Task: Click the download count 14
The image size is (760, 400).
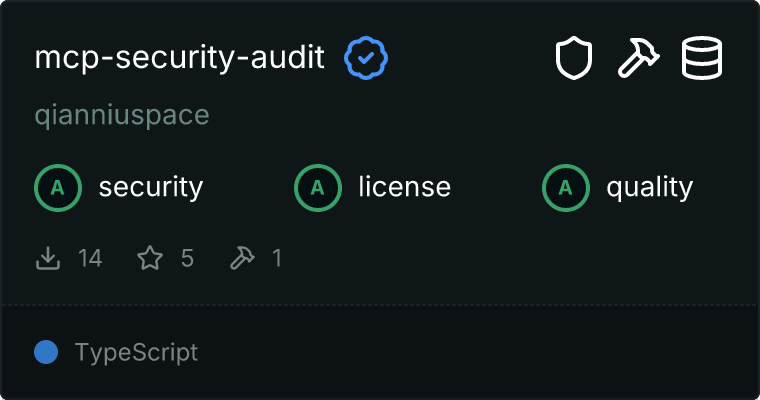Action: coord(90,259)
